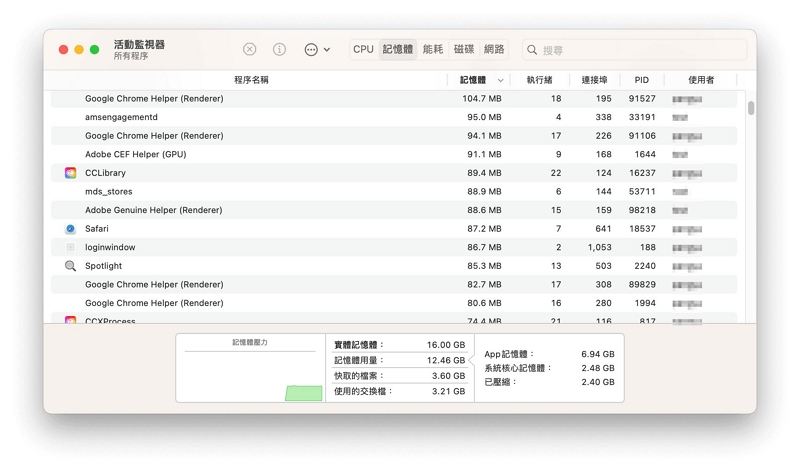800x471 pixels.
Task: Select the CCLibrary process name
Action: (105, 173)
